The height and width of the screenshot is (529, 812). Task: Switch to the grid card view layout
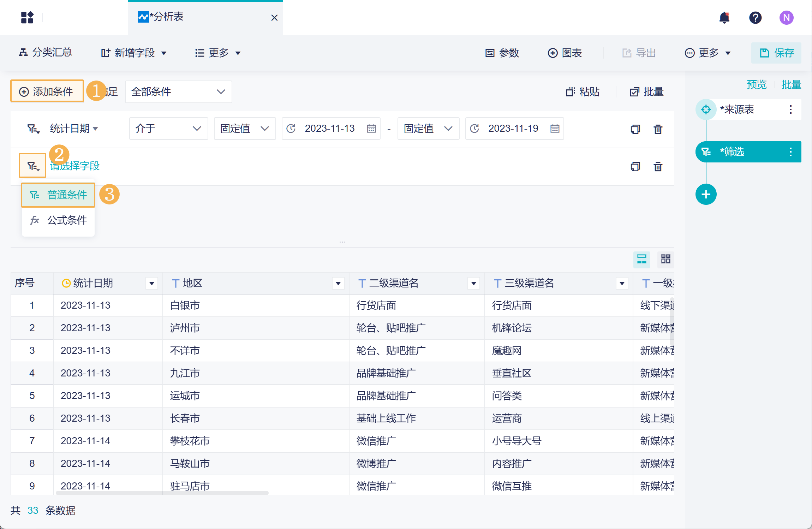tap(665, 259)
